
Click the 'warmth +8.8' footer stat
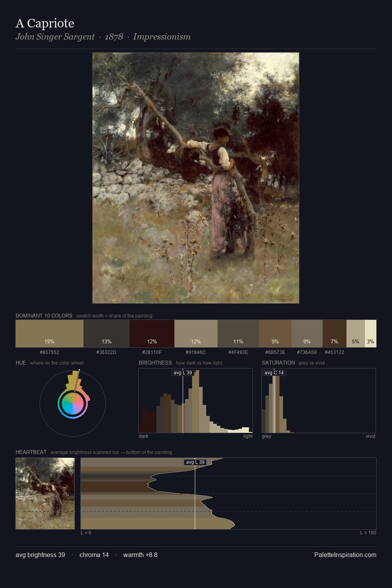coord(140,555)
